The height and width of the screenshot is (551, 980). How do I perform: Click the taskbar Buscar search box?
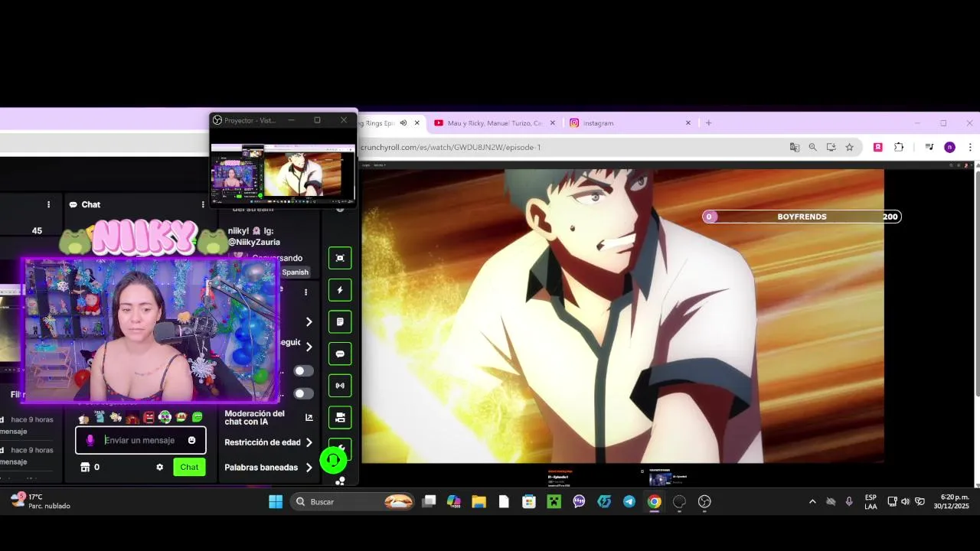(353, 501)
